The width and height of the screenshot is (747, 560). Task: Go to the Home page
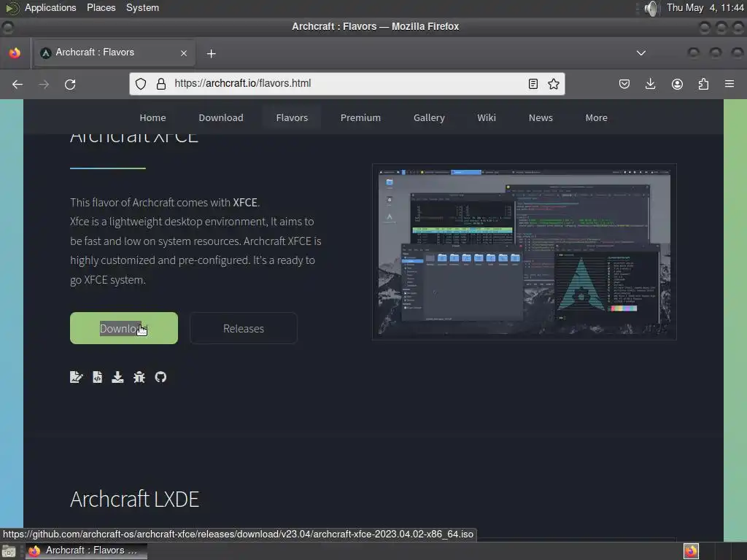(153, 117)
